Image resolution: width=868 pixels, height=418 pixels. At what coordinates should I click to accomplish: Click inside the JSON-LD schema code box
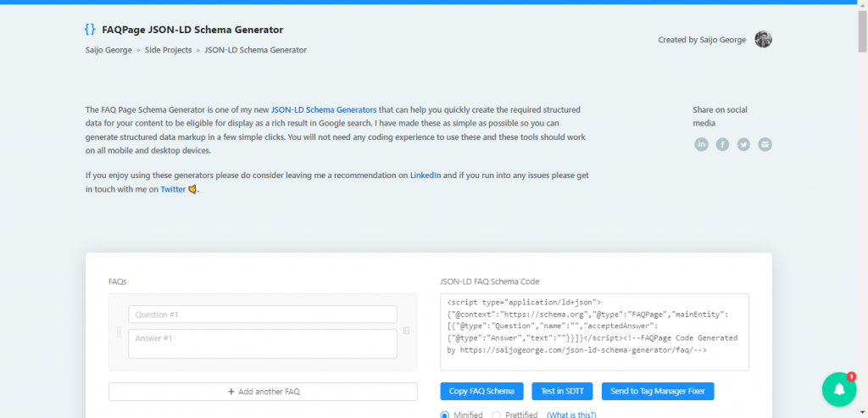coord(594,332)
